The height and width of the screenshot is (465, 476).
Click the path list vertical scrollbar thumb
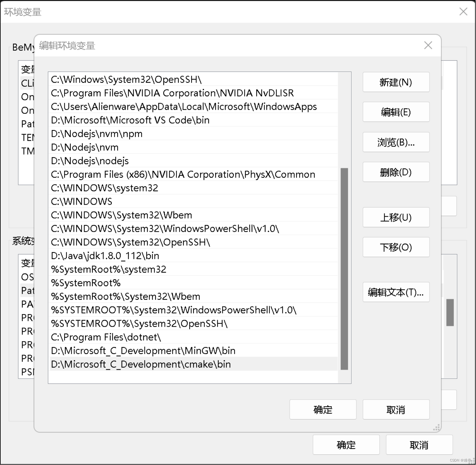click(344, 269)
